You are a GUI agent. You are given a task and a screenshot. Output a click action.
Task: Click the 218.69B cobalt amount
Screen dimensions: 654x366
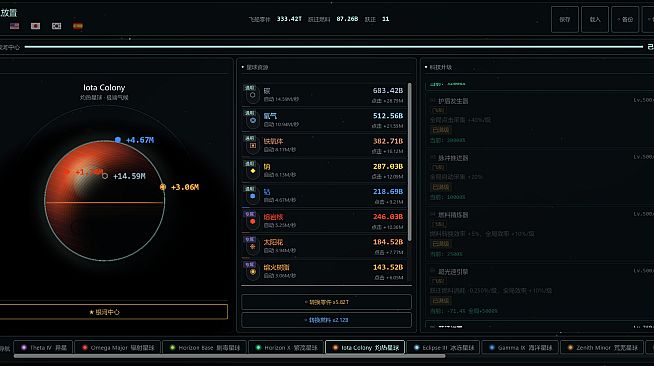click(x=388, y=192)
